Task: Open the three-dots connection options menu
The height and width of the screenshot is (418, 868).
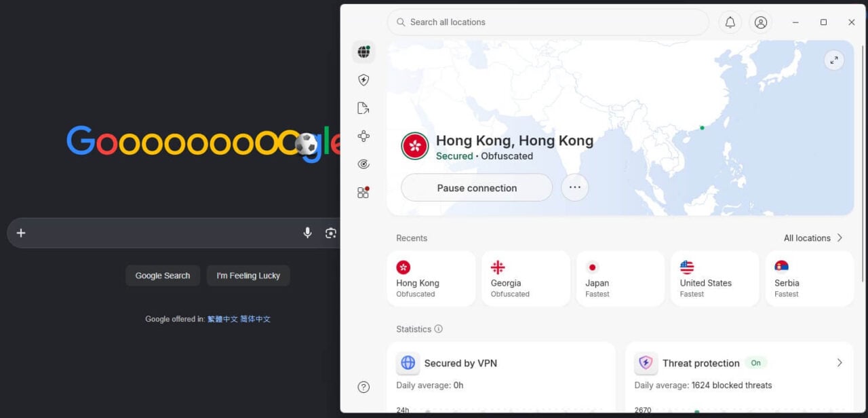Action: (575, 188)
